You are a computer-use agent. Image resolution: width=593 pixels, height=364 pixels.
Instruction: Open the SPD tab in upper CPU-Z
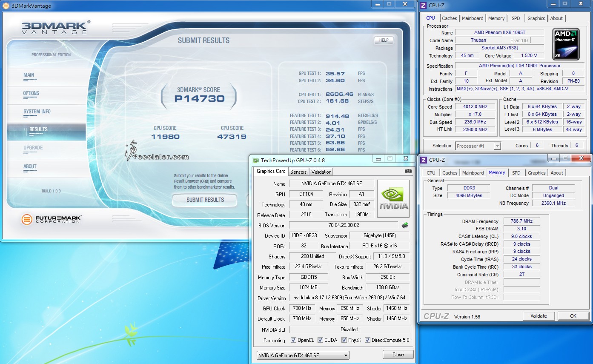pyautogui.click(x=516, y=18)
